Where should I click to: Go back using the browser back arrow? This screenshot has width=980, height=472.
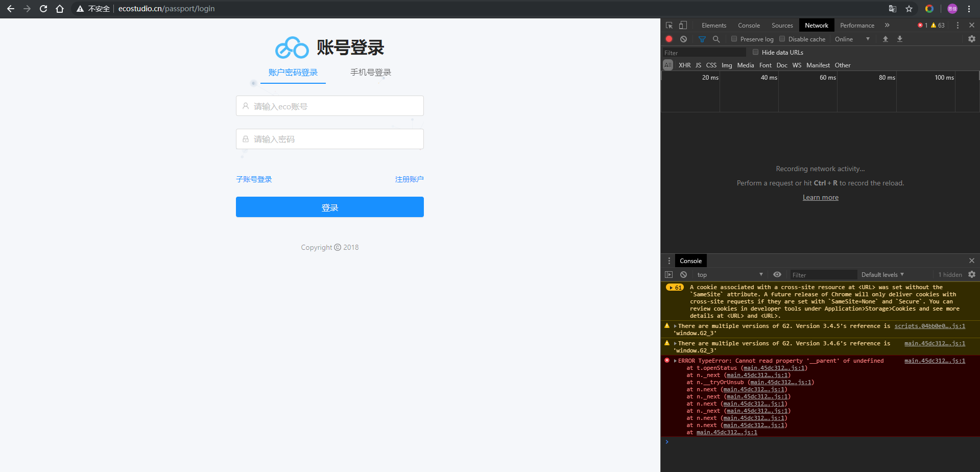point(11,9)
